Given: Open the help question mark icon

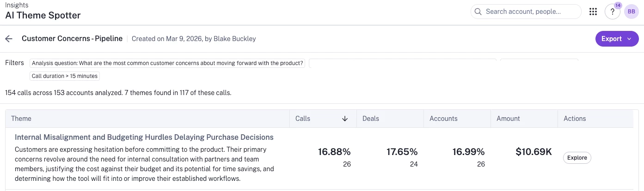Looking at the screenshot, I should [612, 12].
